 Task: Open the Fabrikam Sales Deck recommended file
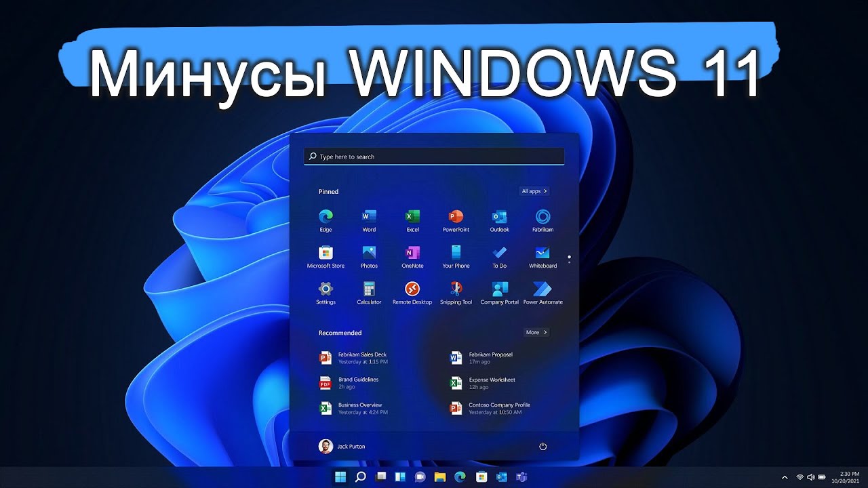[353, 357]
